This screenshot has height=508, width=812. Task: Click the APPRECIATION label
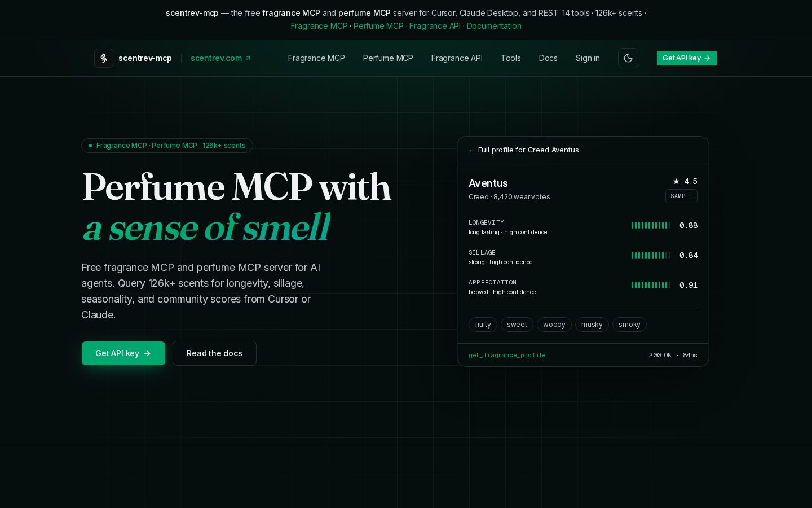(492, 282)
